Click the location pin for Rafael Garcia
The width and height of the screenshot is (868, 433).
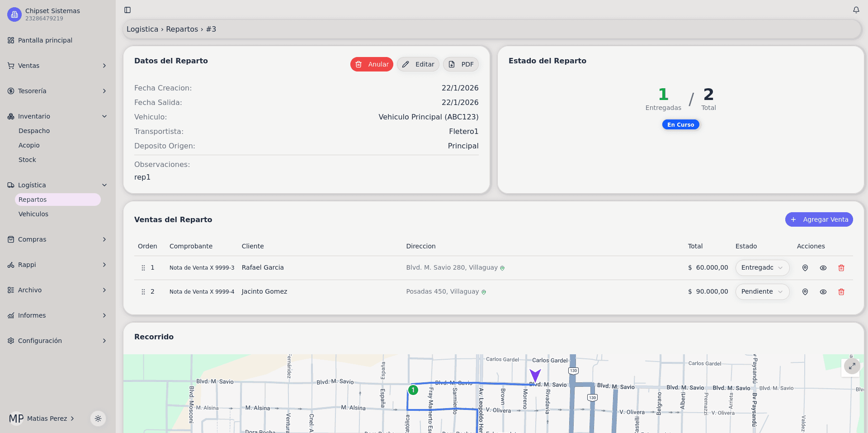pyautogui.click(x=805, y=268)
